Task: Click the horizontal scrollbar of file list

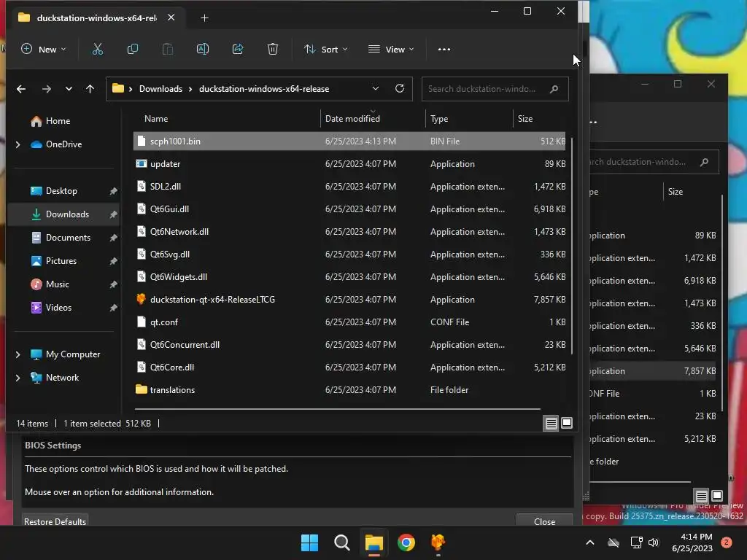Action: [337, 408]
